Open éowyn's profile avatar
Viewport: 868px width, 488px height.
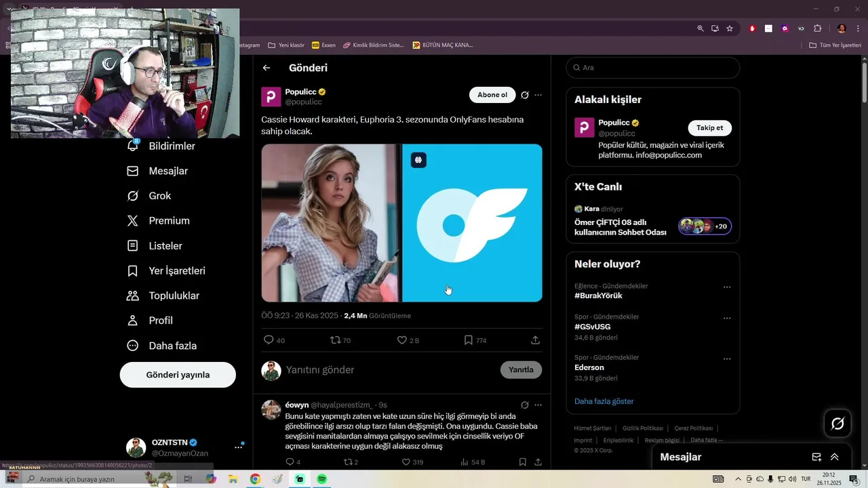pos(271,410)
